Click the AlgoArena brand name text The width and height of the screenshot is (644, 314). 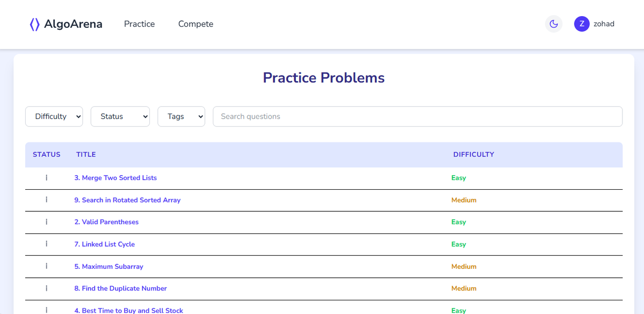click(73, 24)
